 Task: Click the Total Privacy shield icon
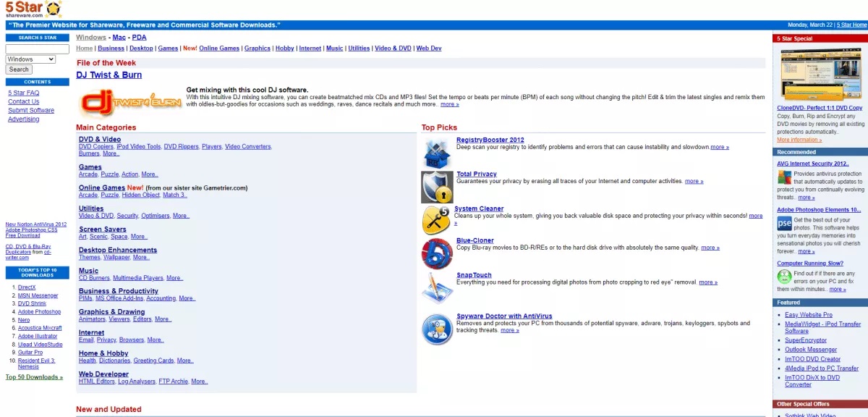pyautogui.click(x=437, y=187)
